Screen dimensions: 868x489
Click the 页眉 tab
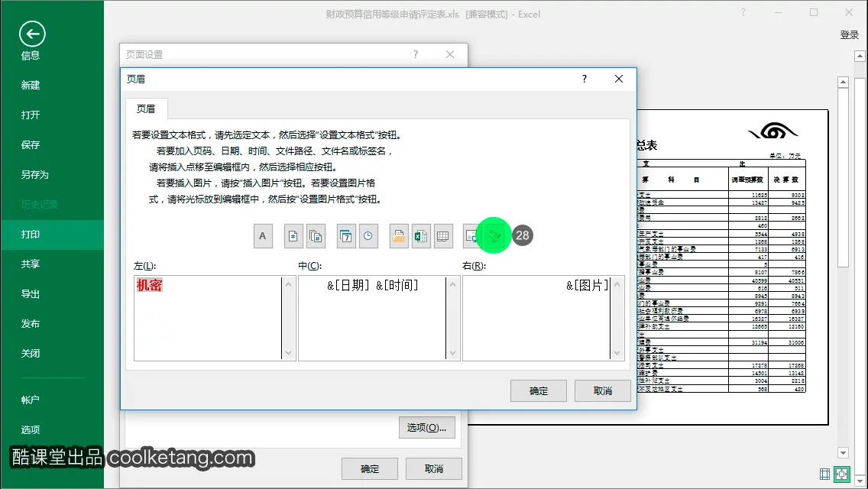coord(146,109)
